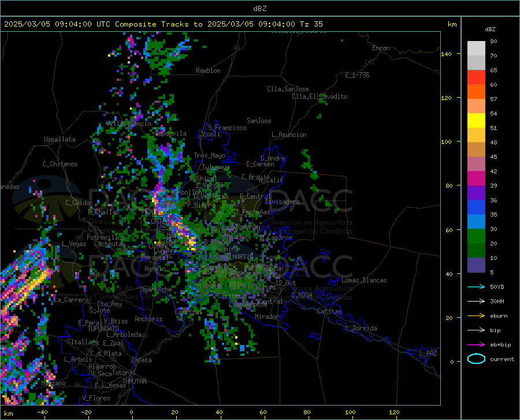Select the pink bip arrow legend icon

pyautogui.click(x=476, y=330)
